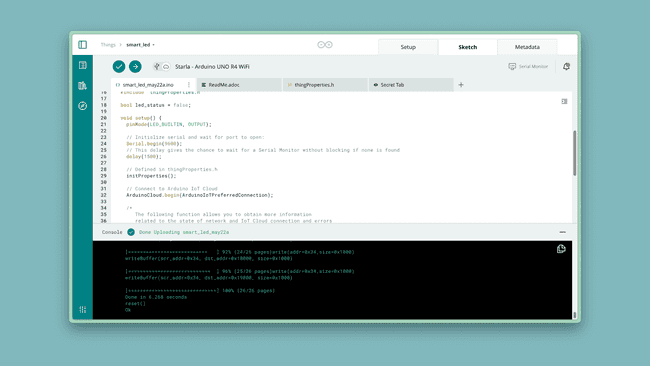Open the Libraries icon in left sidebar
This screenshot has height=366, width=650.
[82, 85]
